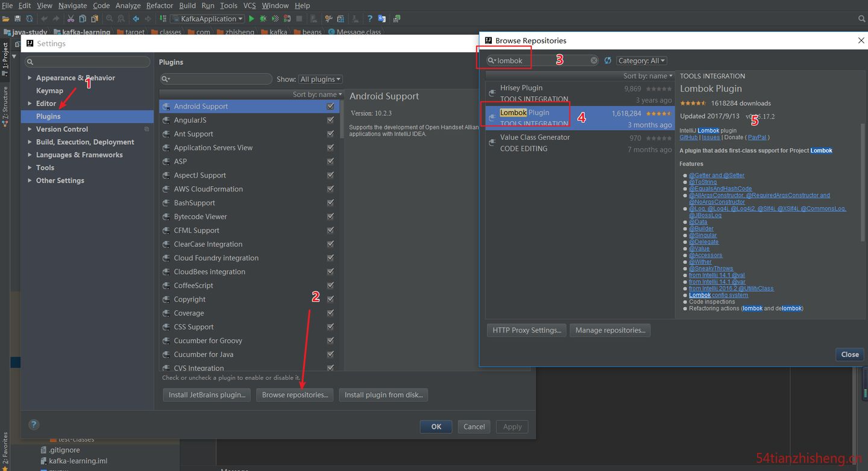
Task: Click the GitHub link in plugin description
Action: tap(688, 137)
